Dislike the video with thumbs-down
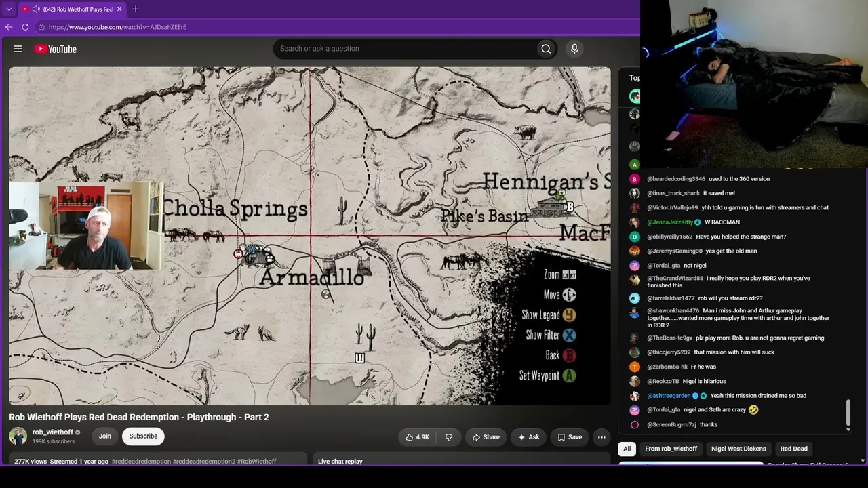 [x=449, y=437]
